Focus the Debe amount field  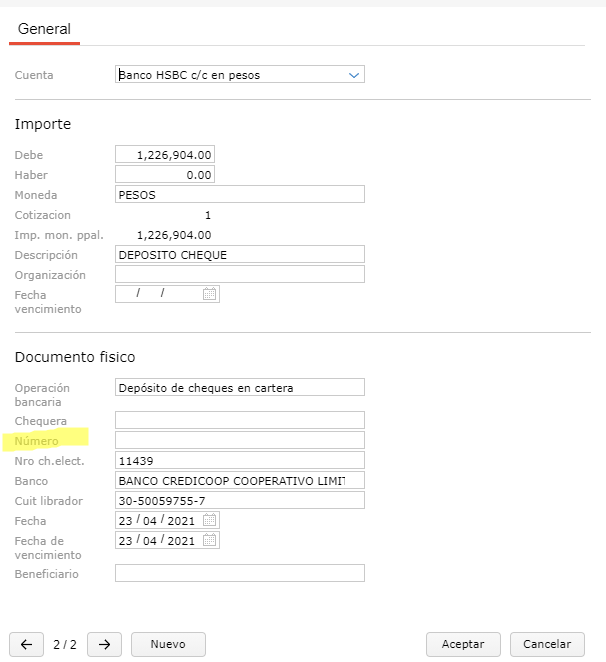coord(165,155)
